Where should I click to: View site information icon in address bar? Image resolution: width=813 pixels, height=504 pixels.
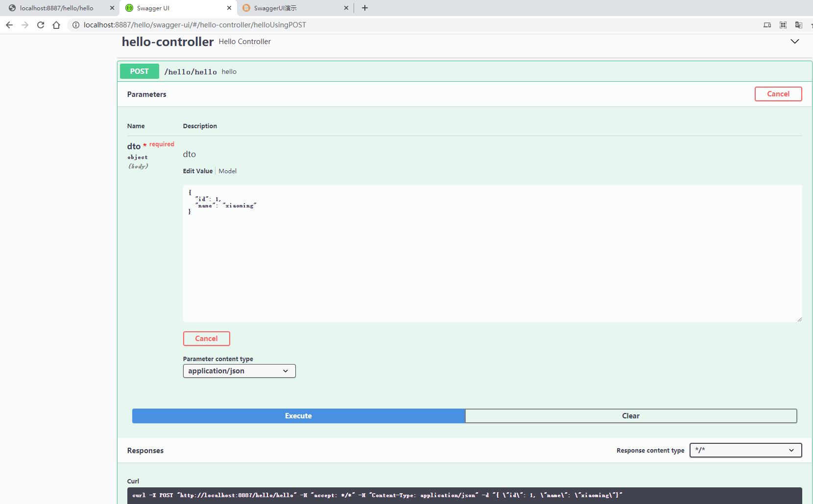[x=76, y=25]
